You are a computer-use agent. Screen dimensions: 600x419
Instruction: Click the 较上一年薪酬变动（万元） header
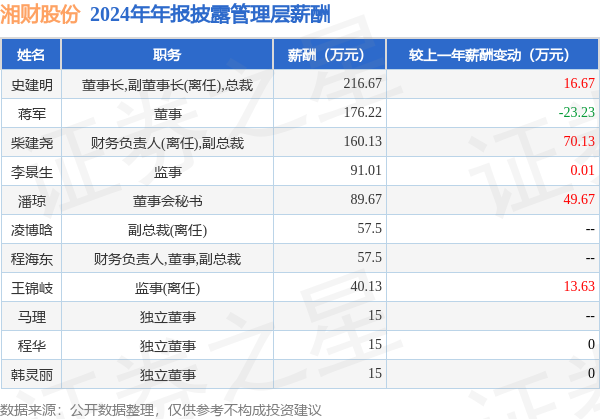pyautogui.click(x=492, y=55)
